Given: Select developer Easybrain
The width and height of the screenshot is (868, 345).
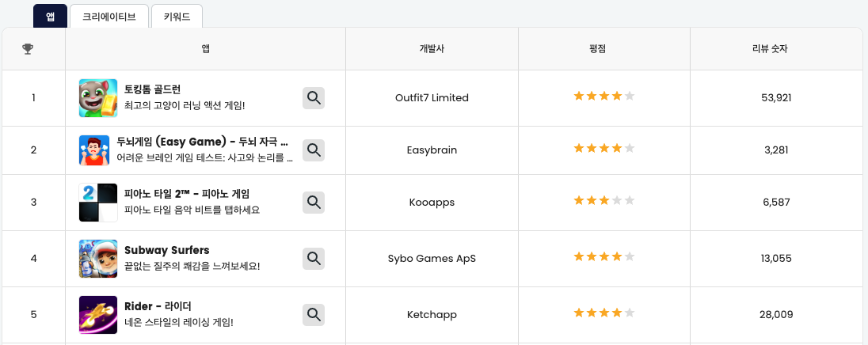Looking at the screenshot, I should [x=432, y=150].
